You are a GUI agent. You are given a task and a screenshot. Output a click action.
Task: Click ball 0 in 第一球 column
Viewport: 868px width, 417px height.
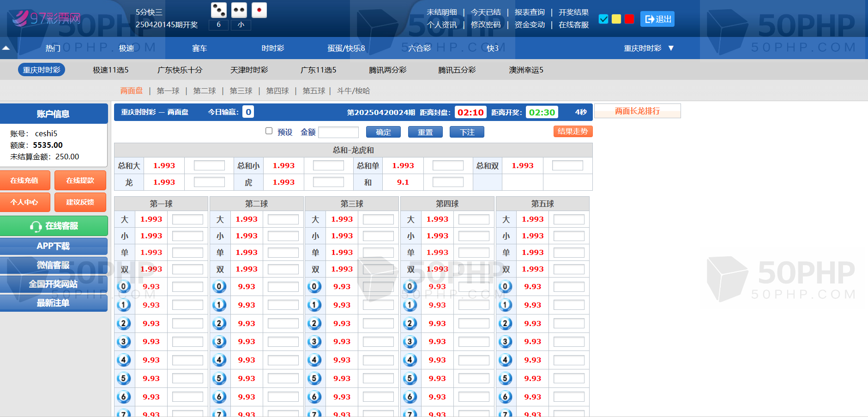[123, 287]
